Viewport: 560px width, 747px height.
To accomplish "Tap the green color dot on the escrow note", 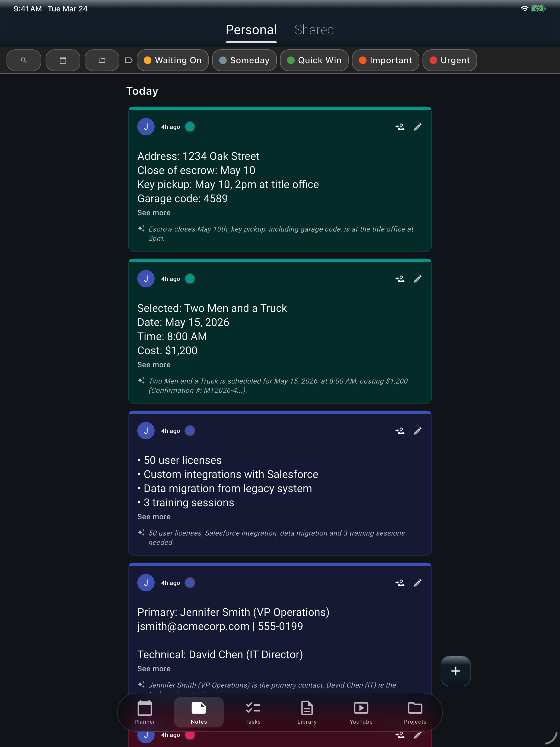I will 190,127.
